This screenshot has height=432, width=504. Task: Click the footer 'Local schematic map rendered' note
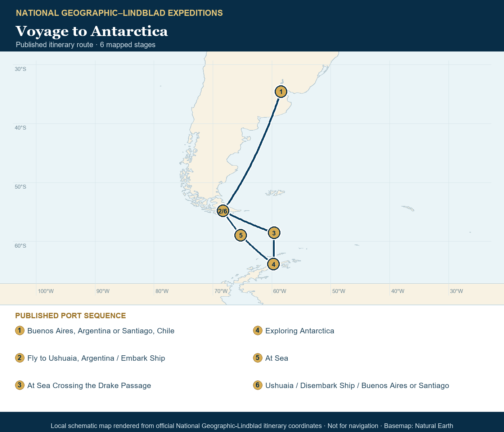pos(252,426)
